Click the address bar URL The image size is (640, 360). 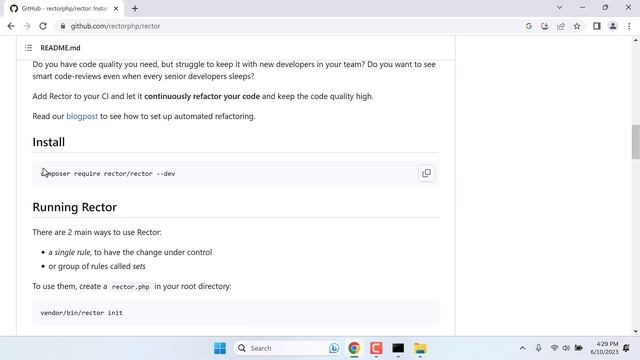[115, 26]
